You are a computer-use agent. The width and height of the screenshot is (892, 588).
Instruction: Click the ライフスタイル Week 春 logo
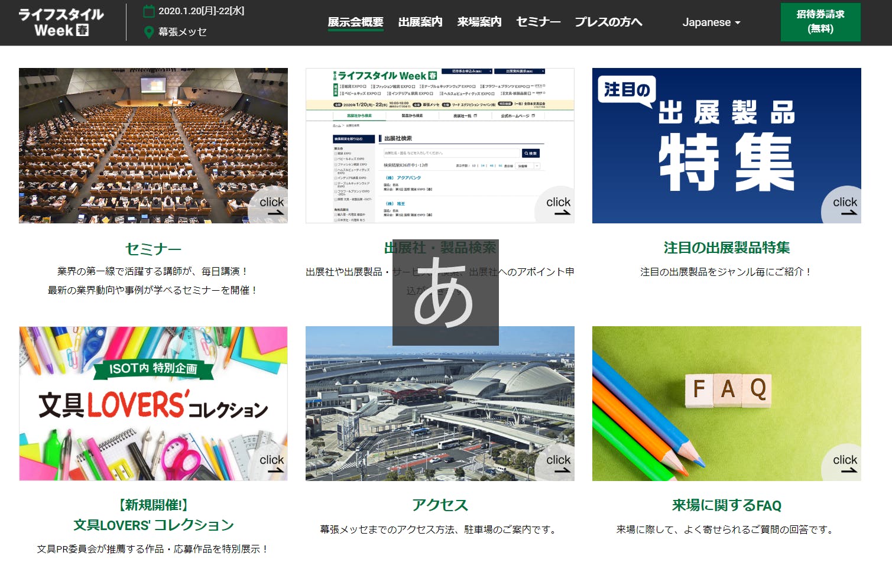[x=61, y=22]
